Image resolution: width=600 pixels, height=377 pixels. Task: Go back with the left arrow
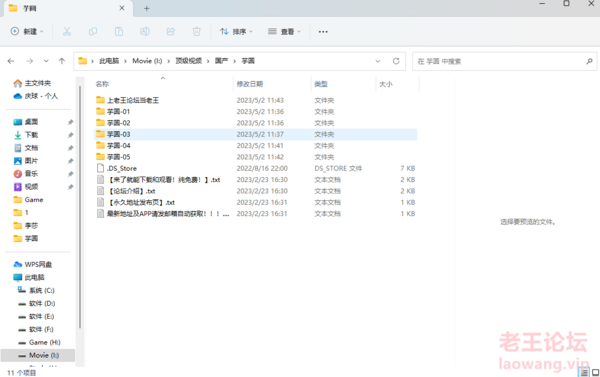[x=11, y=61]
